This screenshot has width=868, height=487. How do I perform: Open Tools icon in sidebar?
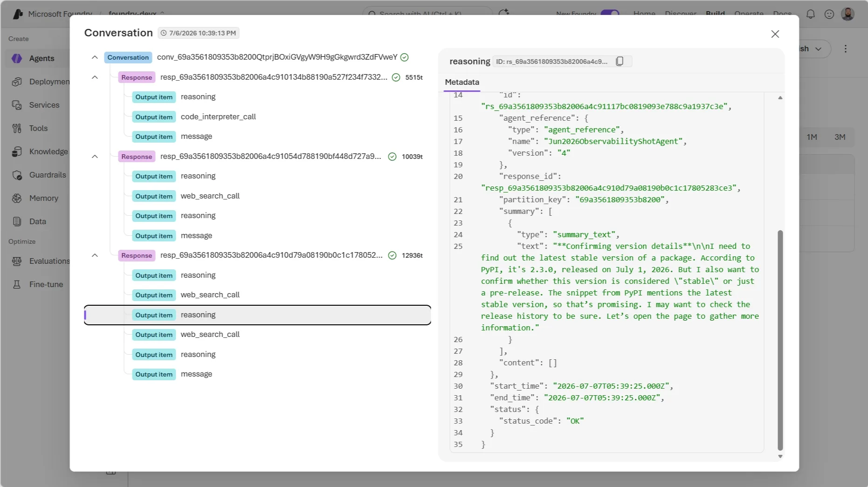tap(17, 128)
